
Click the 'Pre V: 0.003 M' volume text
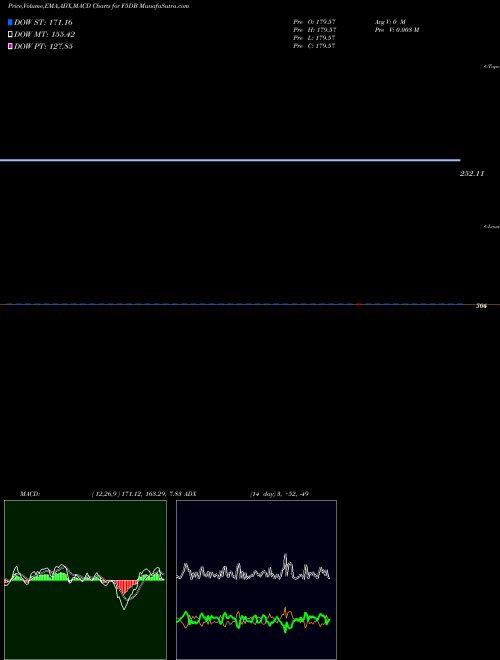397,30
